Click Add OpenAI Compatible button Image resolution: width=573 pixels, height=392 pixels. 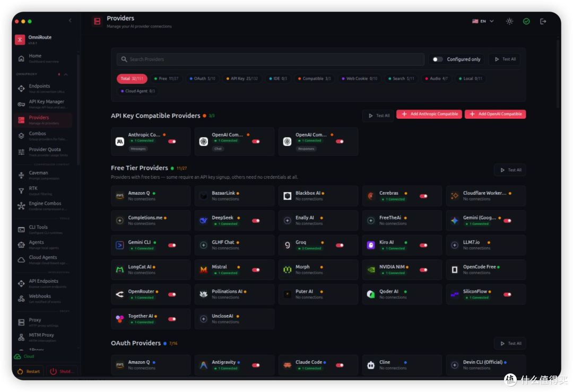click(x=495, y=114)
